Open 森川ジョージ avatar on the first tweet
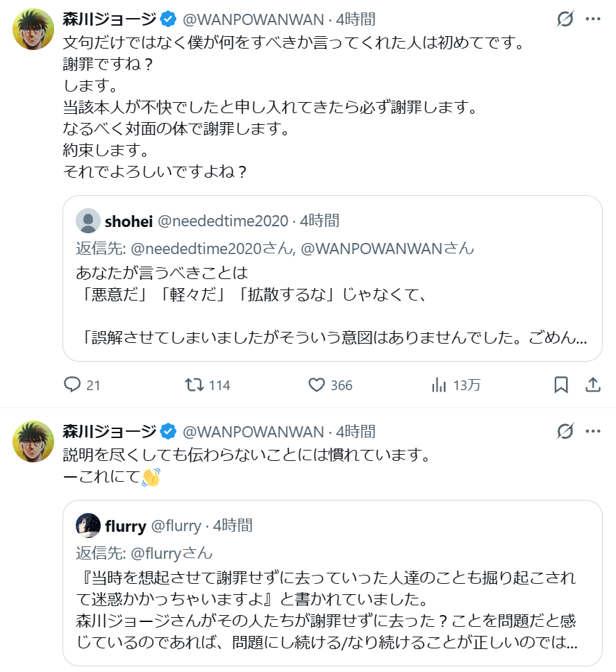The width and height of the screenshot is (616, 672). (x=33, y=30)
